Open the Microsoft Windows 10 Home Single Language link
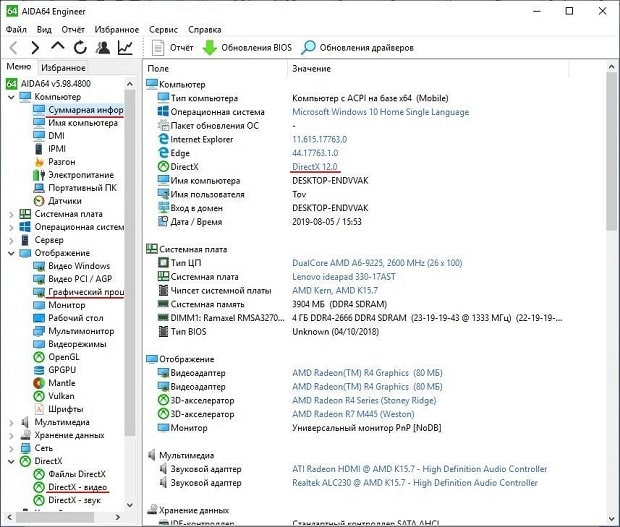 380,112
